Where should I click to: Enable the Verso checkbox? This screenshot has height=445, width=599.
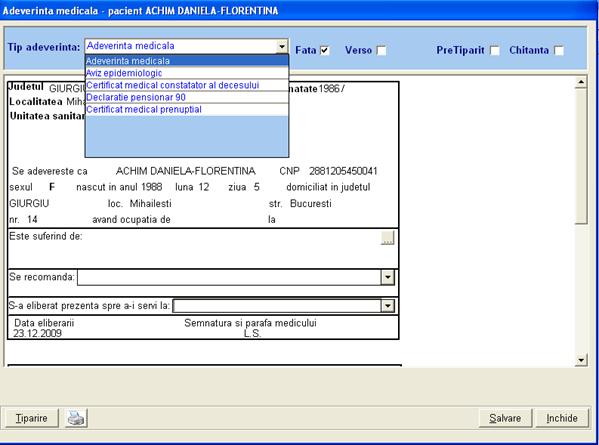[381, 50]
